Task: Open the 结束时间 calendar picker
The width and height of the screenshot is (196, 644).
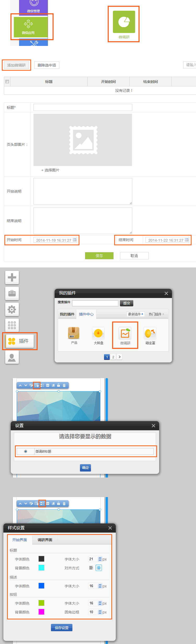Action: [187, 240]
